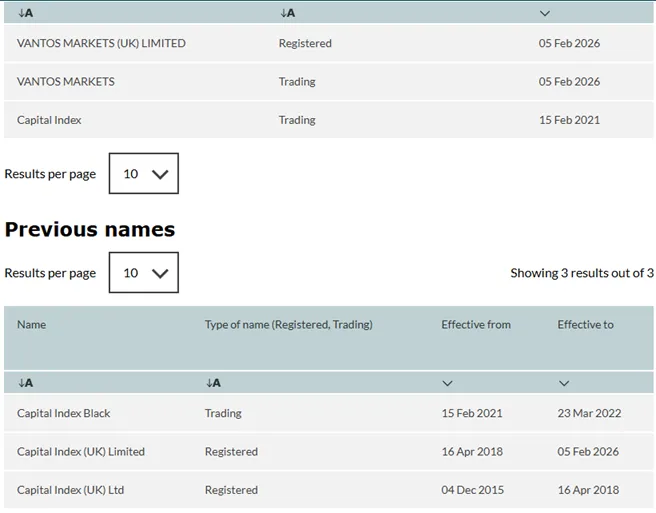
Task: Expand the Effective to sort chevron
Action: click(x=564, y=383)
